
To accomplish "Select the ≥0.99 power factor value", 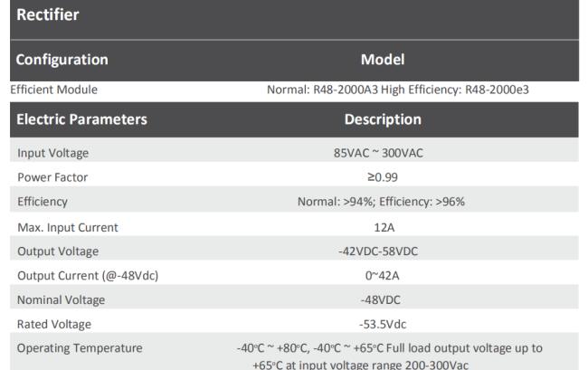I will pos(384,177).
